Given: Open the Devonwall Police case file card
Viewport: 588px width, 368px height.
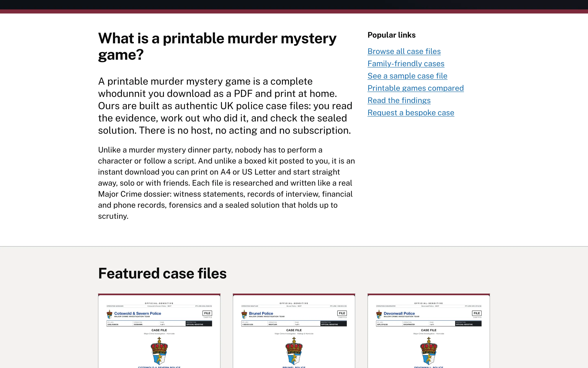Looking at the screenshot, I should coord(429,331).
